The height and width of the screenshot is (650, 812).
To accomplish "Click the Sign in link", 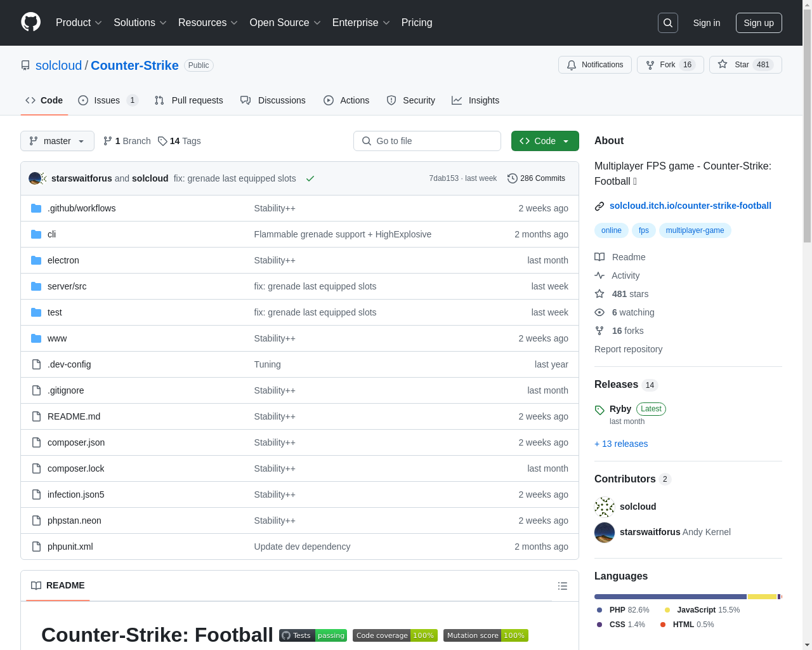I will (x=707, y=23).
